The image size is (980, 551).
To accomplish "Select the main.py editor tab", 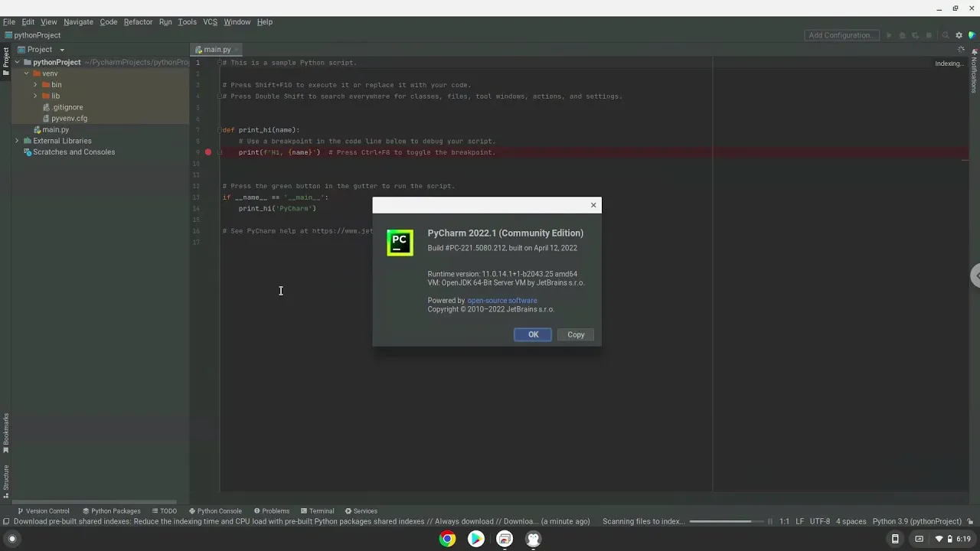I will click(x=217, y=50).
